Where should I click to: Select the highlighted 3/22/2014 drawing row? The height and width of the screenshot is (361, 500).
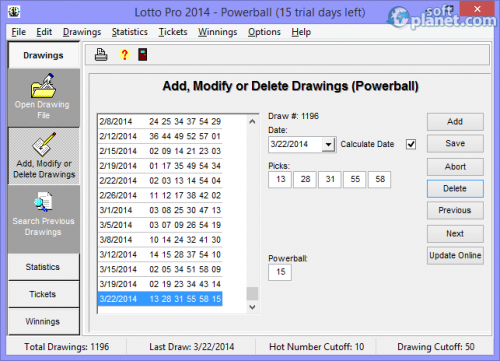[x=160, y=299]
